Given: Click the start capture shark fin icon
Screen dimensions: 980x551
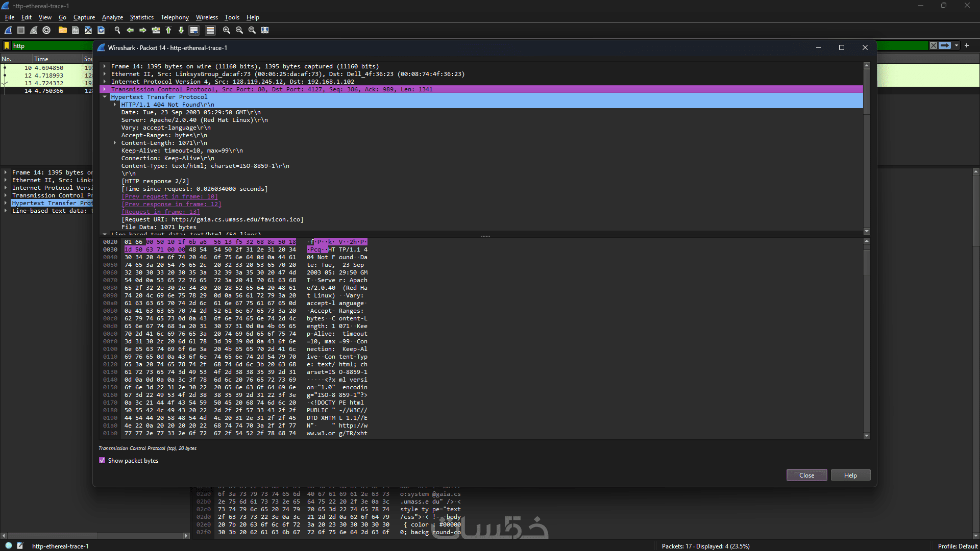Looking at the screenshot, I should 9,30.
